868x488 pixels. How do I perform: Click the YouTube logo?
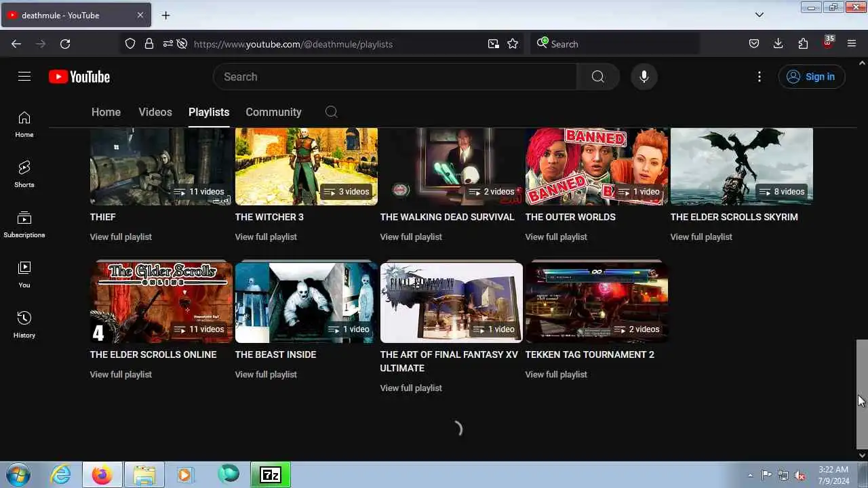[x=79, y=77]
